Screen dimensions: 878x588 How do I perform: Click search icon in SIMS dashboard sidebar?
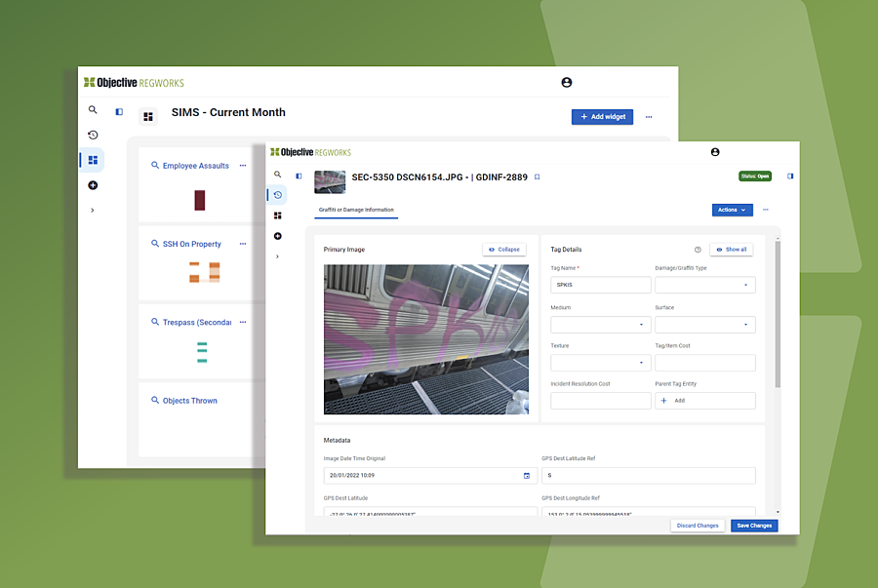(93, 109)
